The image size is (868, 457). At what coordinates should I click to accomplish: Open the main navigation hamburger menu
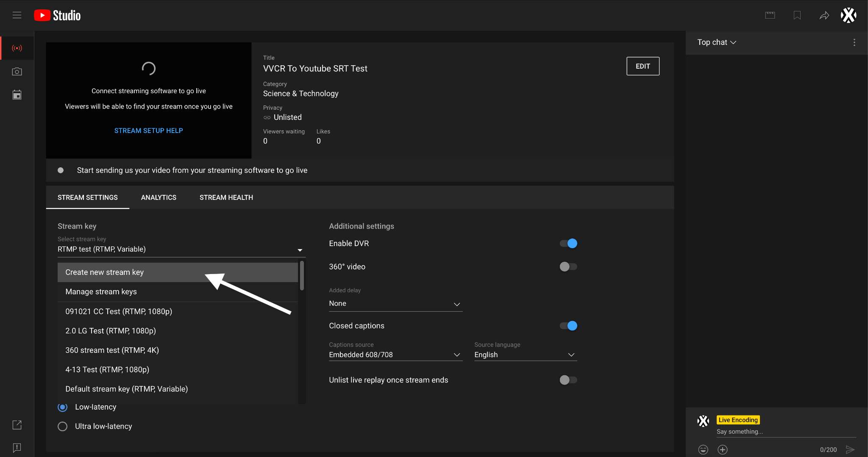pyautogui.click(x=17, y=15)
